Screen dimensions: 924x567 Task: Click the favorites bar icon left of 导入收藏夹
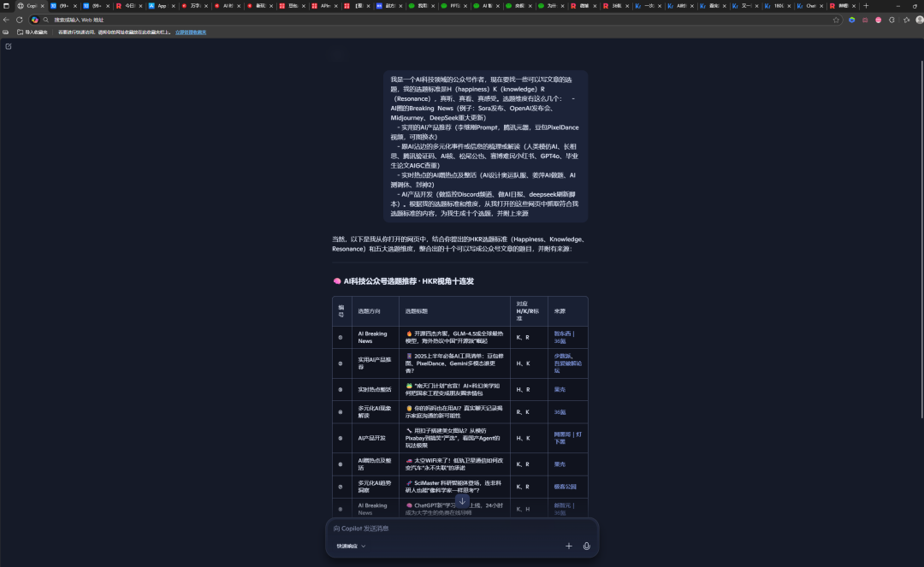tap(6, 32)
